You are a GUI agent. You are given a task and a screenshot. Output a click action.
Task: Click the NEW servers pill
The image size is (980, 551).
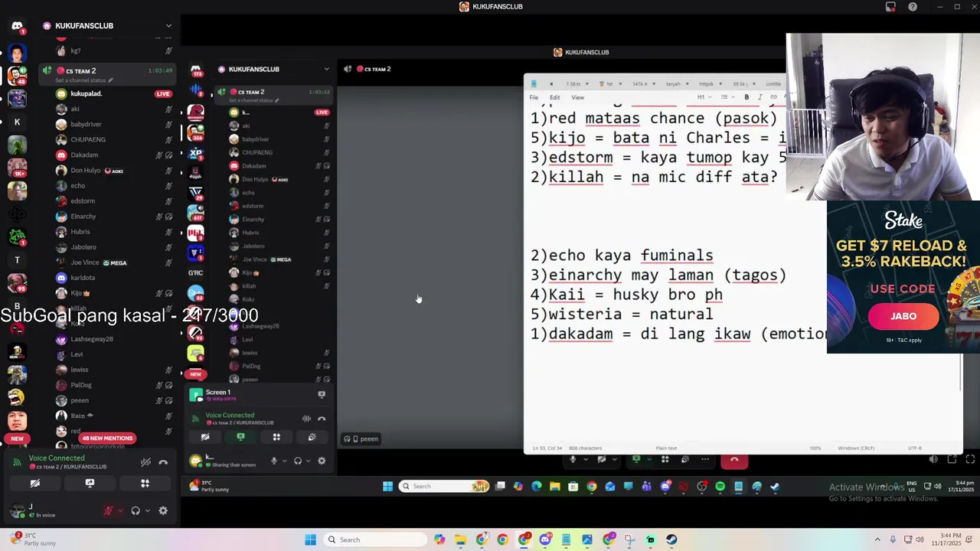pyautogui.click(x=17, y=439)
